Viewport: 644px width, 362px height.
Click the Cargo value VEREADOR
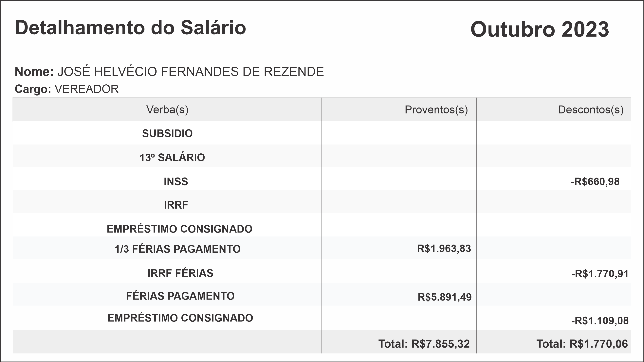point(86,89)
